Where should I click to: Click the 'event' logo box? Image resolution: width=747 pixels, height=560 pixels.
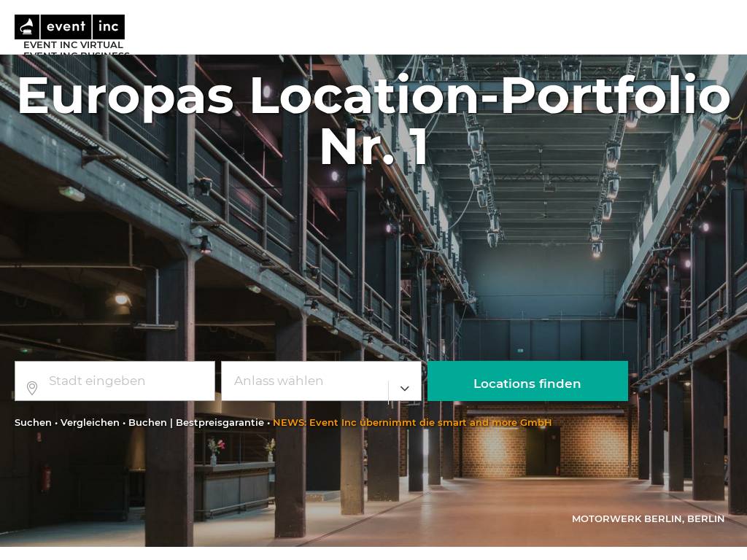tap(66, 27)
